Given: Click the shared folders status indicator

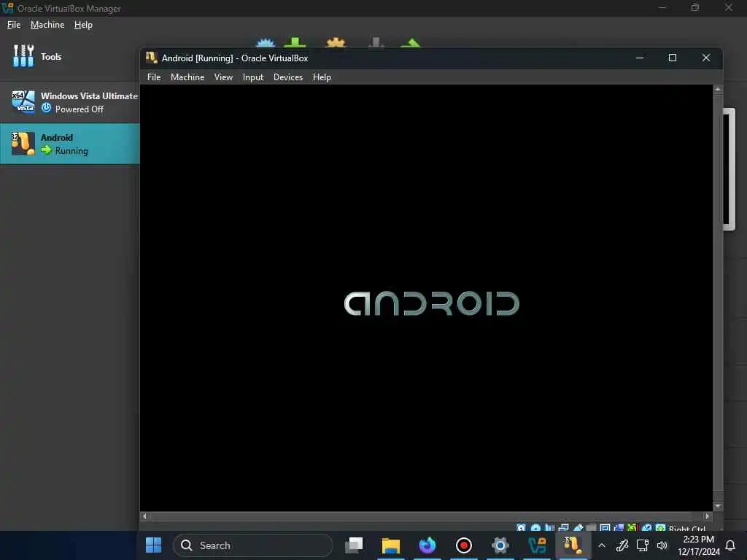Looking at the screenshot, I should tap(591, 528).
